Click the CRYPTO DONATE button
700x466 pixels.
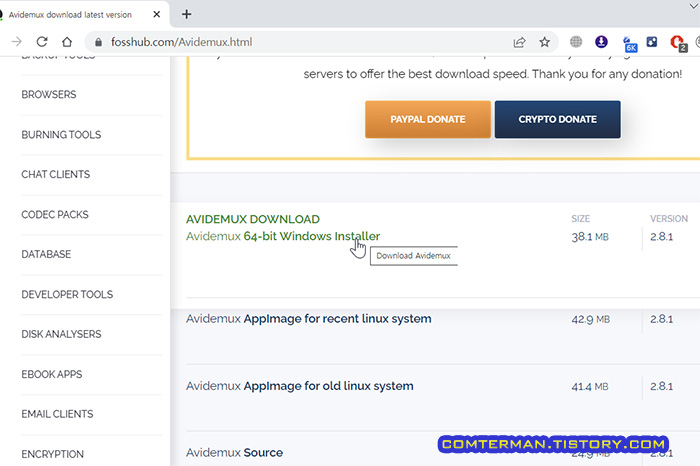point(557,119)
